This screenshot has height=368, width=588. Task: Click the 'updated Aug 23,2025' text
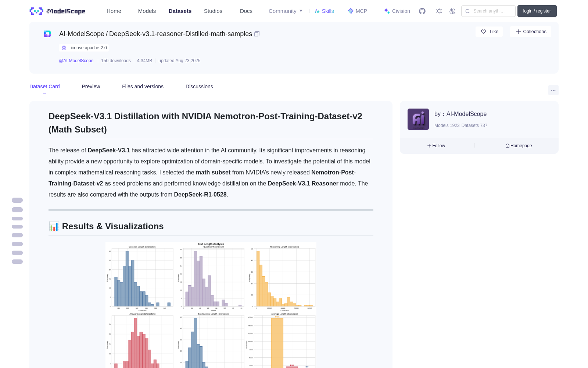[x=179, y=61]
